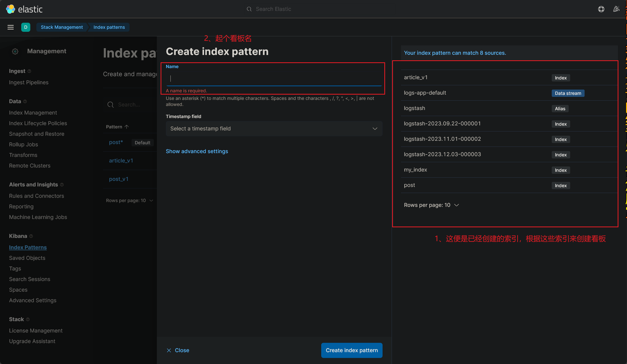Open the post* index pattern
627x364 pixels.
tap(116, 142)
